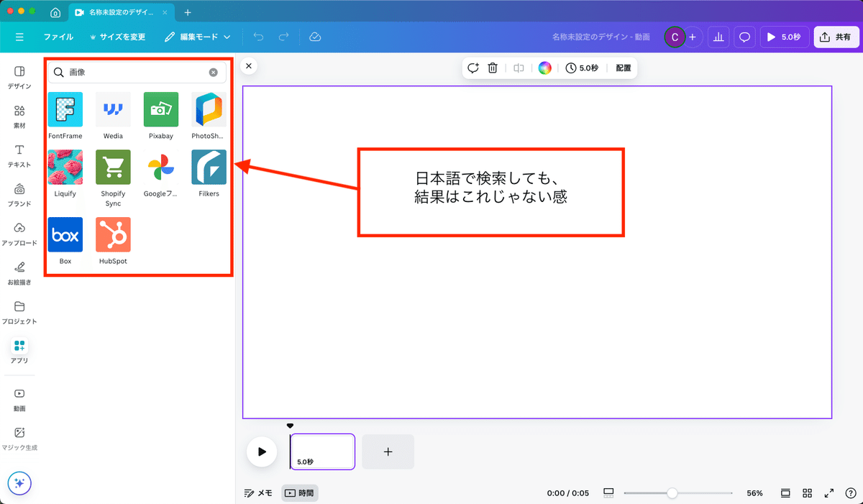This screenshot has height=504, width=863.
Task: Open the テキスト sidebar panel
Action: click(x=19, y=156)
